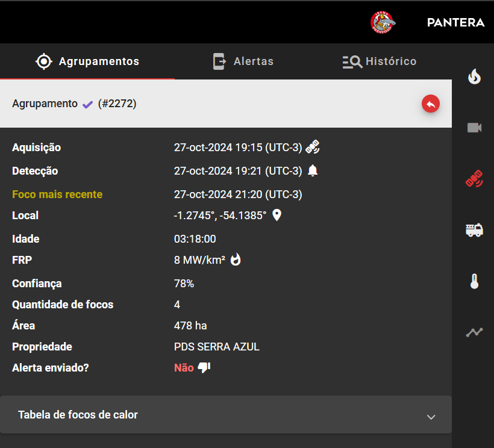This screenshot has height=448, width=494.
Task: Click the Confiança value 78%
Action: (184, 284)
